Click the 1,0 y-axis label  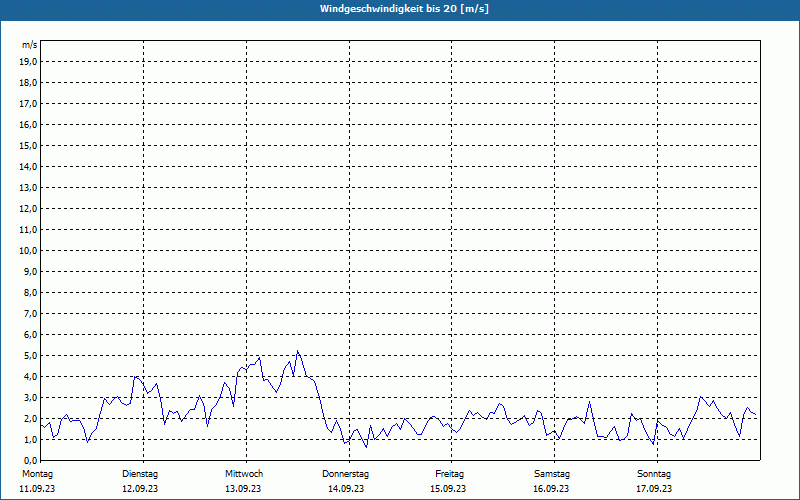click(30, 439)
